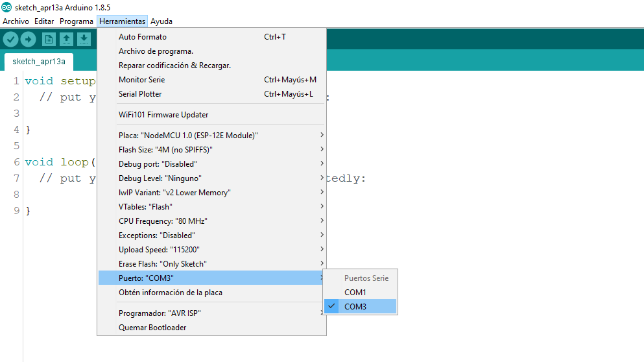Expand the Upload Speed submenu
This screenshot has height=362, width=644.
211,249
